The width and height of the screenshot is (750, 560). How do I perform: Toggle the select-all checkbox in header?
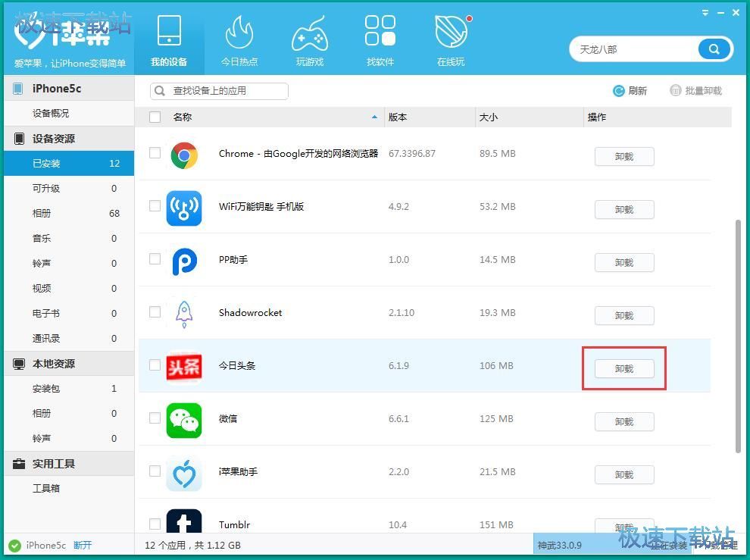tap(155, 117)
